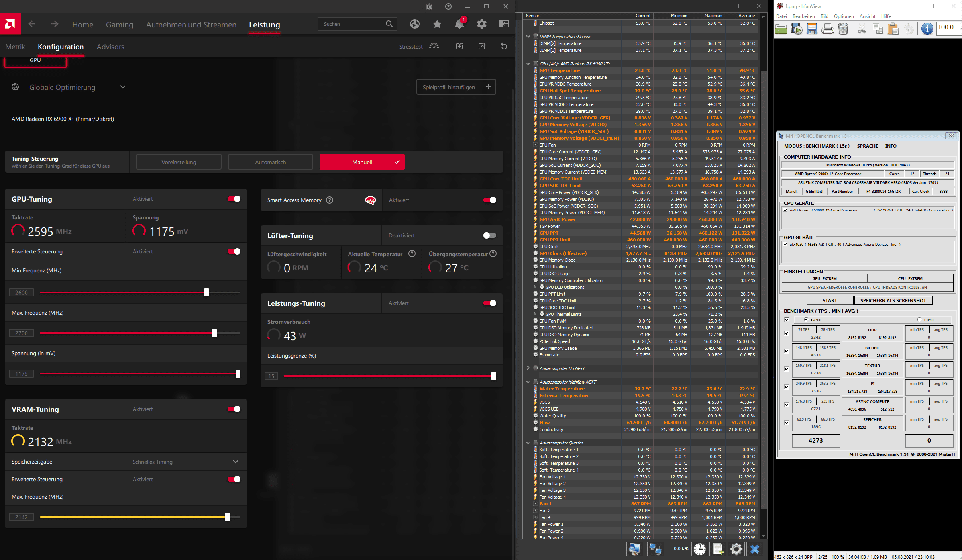Screen dimensions: 962x560
Task: Switch to Gaming tab in Radeon Software
Action: [120, 25]
